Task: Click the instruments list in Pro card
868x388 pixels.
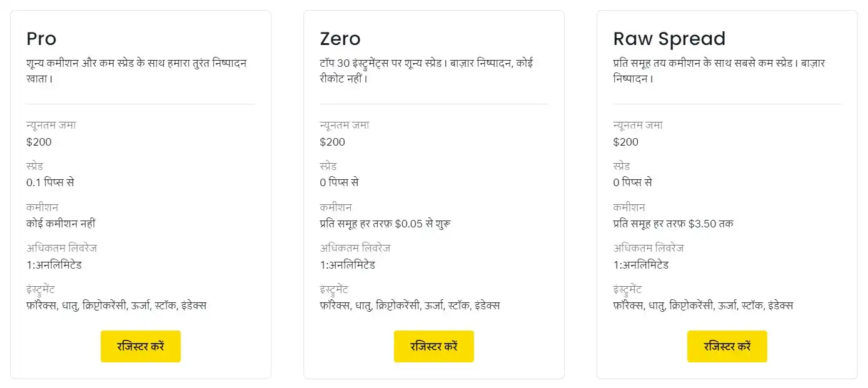Action: pyautogui.click(x=116, y=306)
